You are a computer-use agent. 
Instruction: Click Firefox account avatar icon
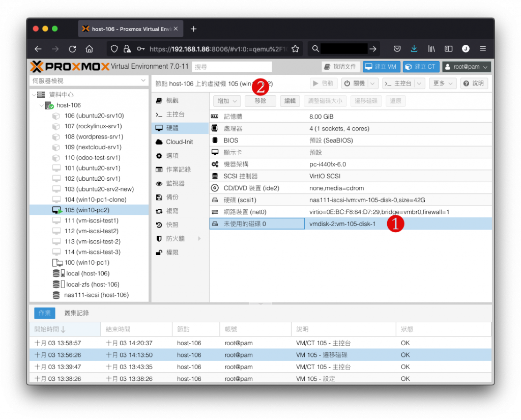pyautogui.click(x=466, y=49)
